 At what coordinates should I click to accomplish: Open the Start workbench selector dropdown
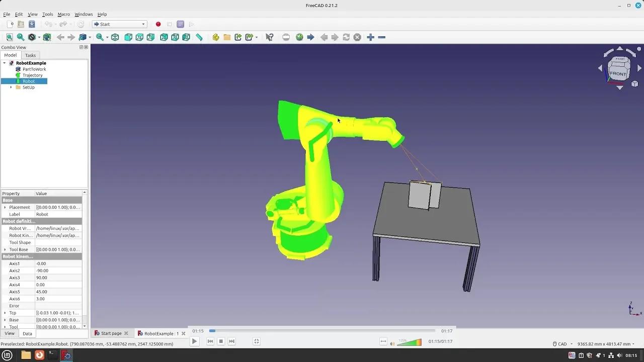pos(142,24)
